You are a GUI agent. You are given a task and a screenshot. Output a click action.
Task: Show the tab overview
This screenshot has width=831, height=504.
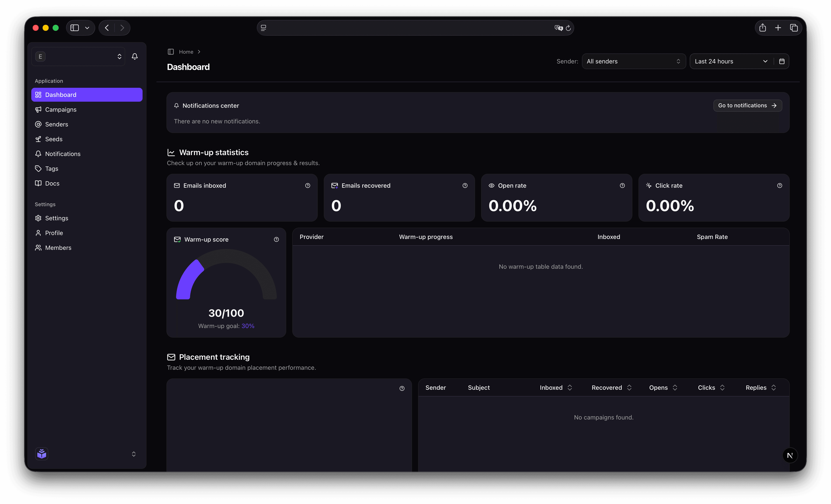click(794, 28)
